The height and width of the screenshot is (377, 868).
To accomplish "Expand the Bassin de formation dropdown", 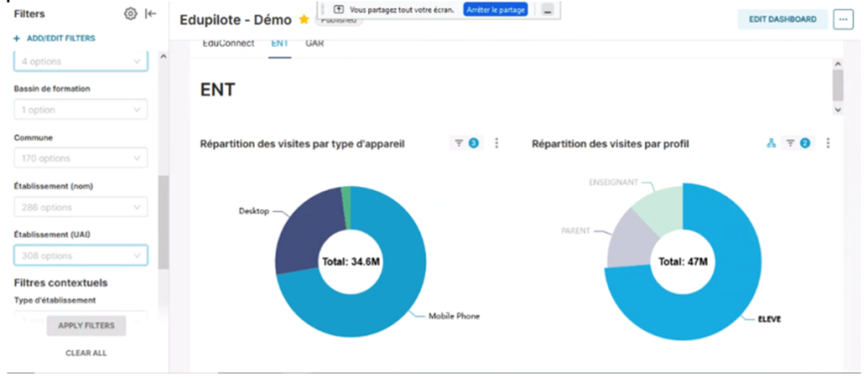I will [x=81, y=109].
